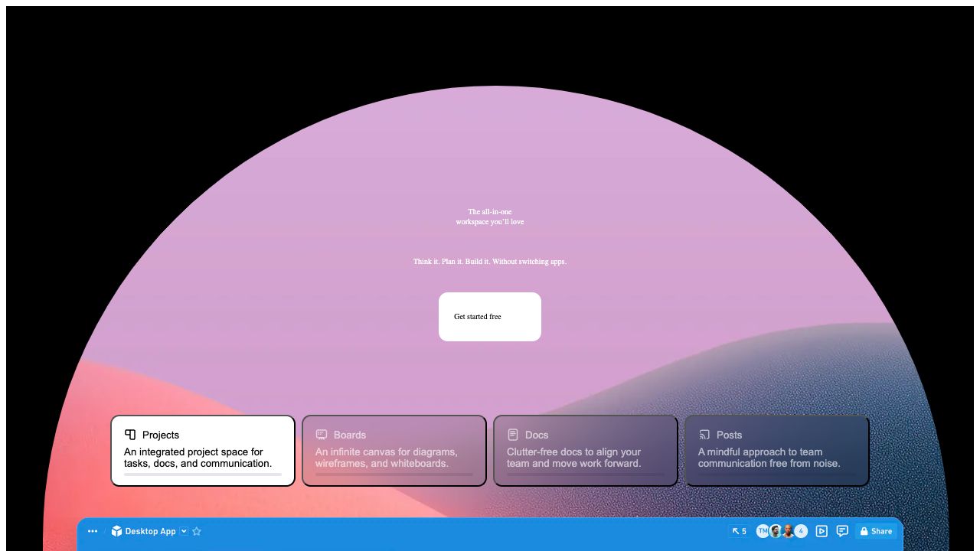Click the TM collaborator avatar
This screenshot has height=551, width=980.
point(763,531)
